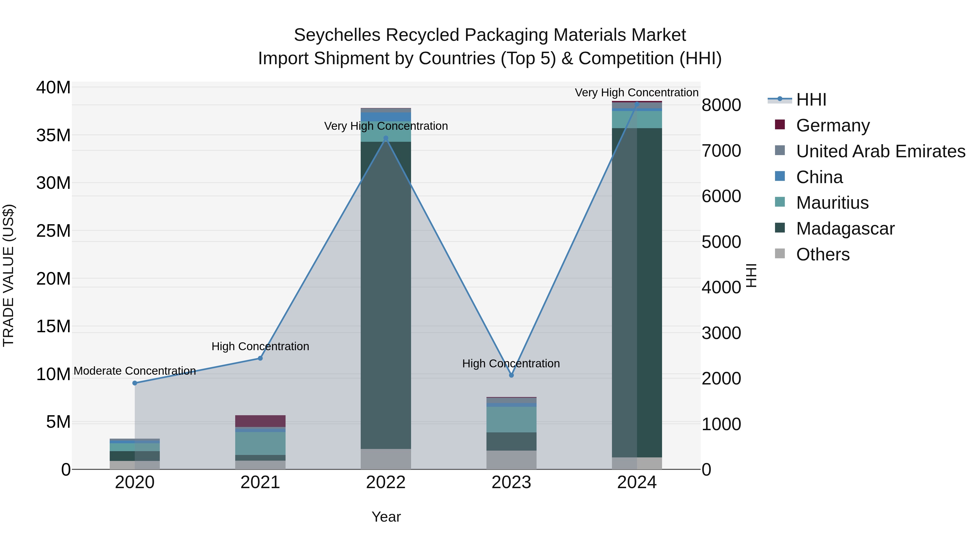Click the 2022 x-axis label
This screenshot has height=551, width=980.
[x=386, y=482]
